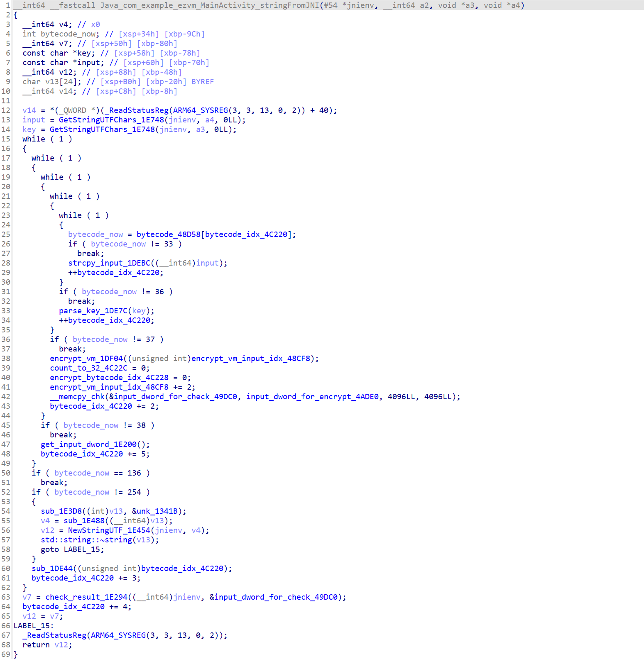The image size is (644, 659).
Task: Click the encrypt_vm_1DF04 function call
Action: 86,359
